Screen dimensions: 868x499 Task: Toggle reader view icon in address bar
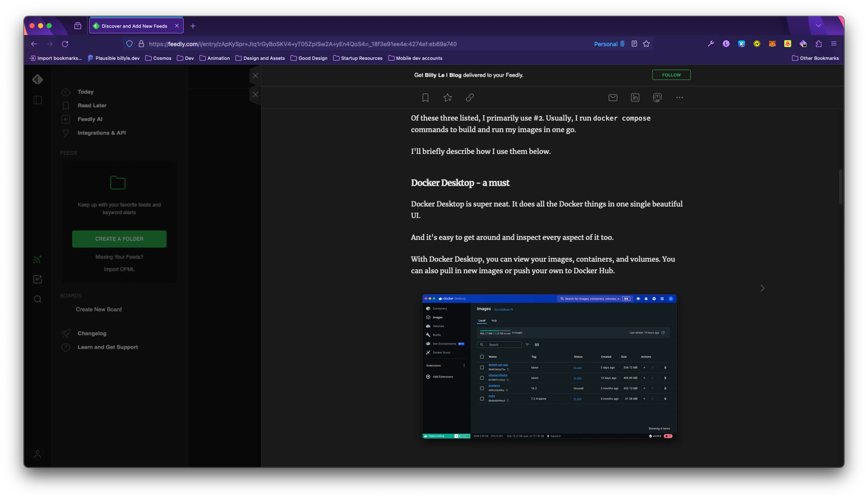click(x=634, y=44)
